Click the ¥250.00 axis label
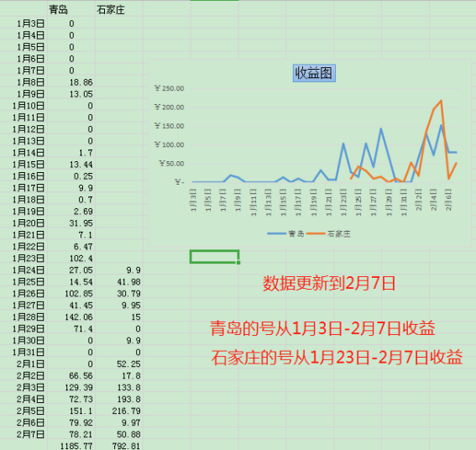The width and height of the screenshot is (476, 450). 169,88
